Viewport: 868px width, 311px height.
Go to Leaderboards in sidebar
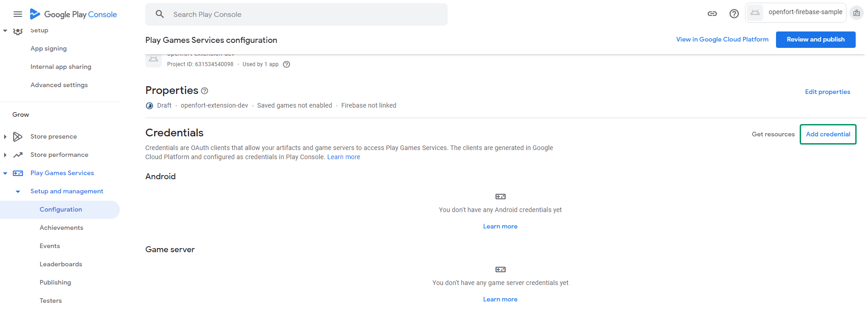pos(61,264)
